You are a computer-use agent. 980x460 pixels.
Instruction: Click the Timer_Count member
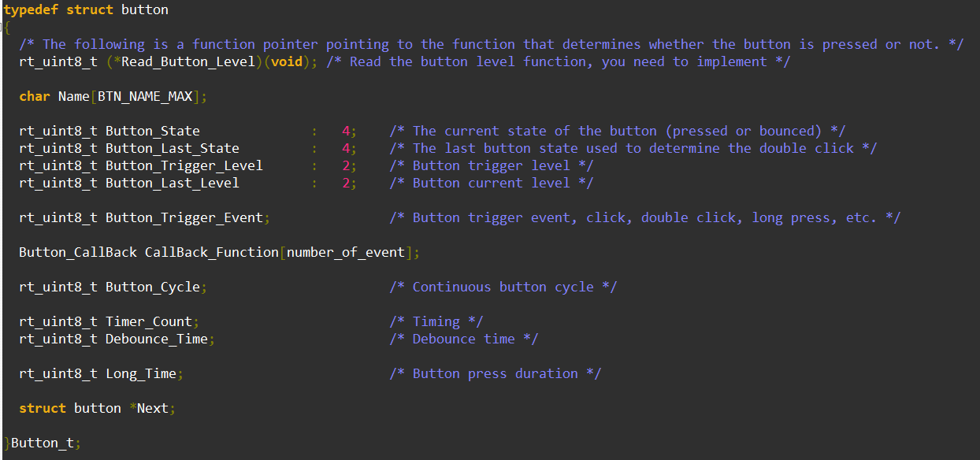(149, 321)
